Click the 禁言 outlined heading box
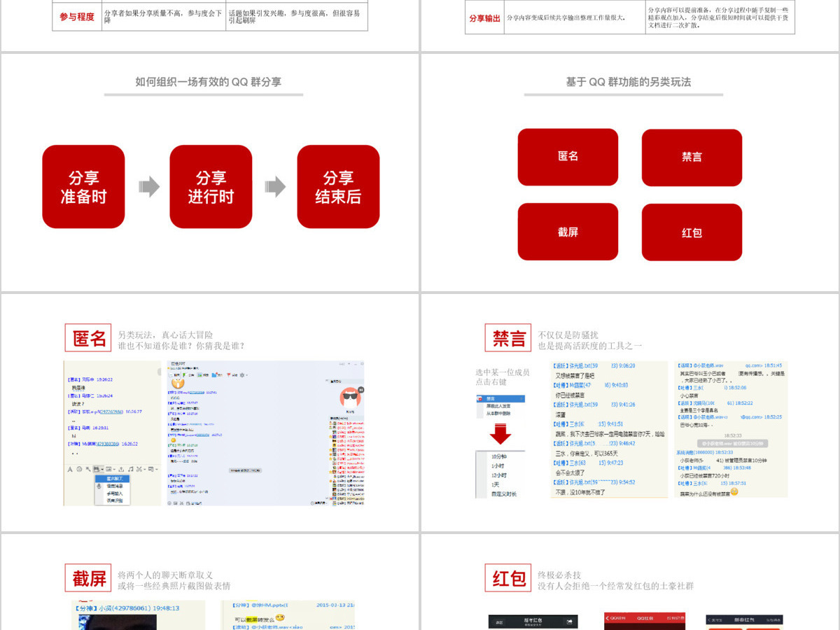This screenshot has width=840, height=630. click(509, 338)
